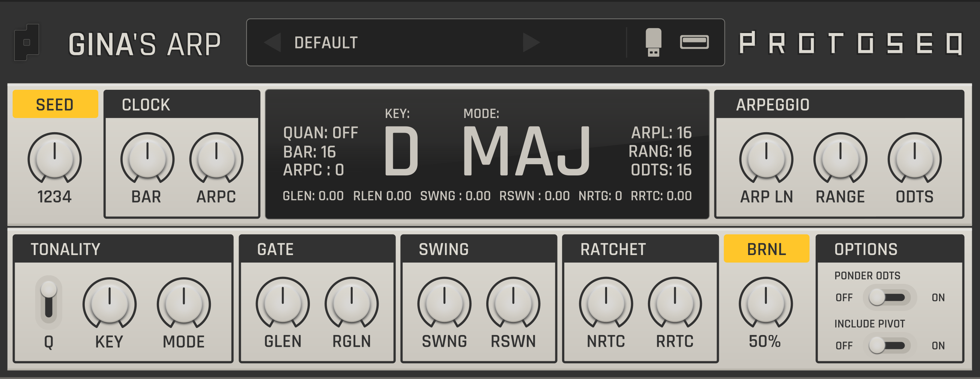Click ON label beside INCLUDE PIVOT

(938, 346)
